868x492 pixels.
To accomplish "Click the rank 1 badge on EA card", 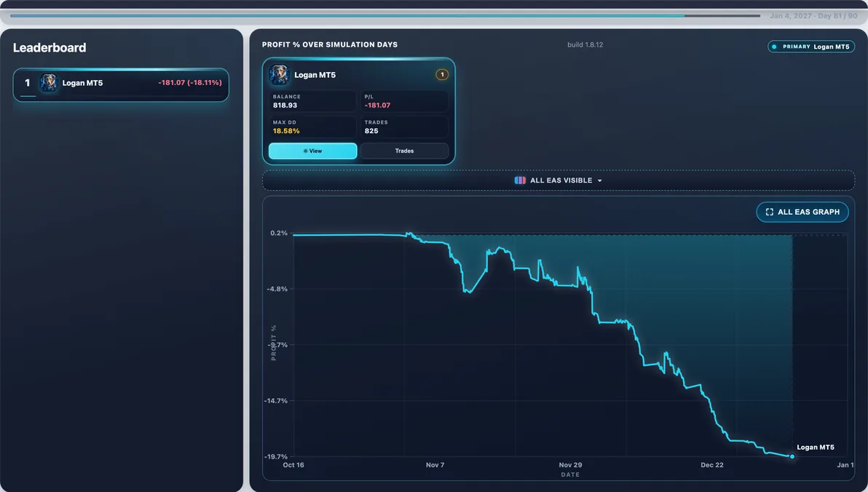I will pyautogui.click(x=442, y=75).
